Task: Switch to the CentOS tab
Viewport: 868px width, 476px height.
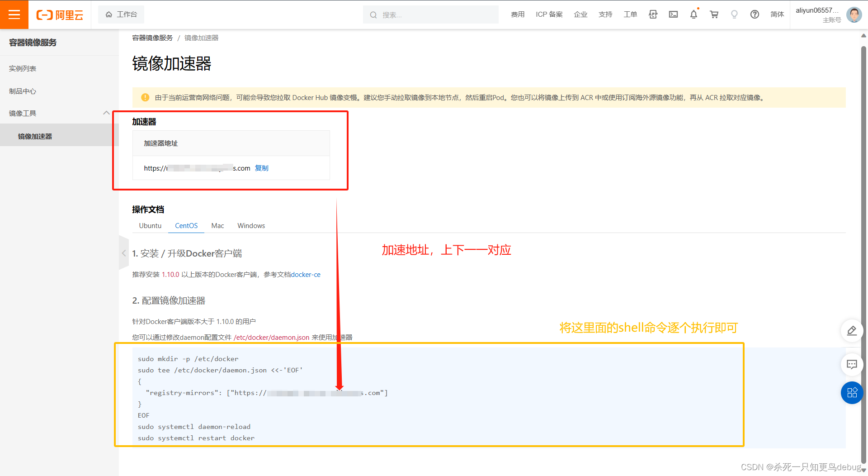Action: pyautogui.click(x=186, y=226)
